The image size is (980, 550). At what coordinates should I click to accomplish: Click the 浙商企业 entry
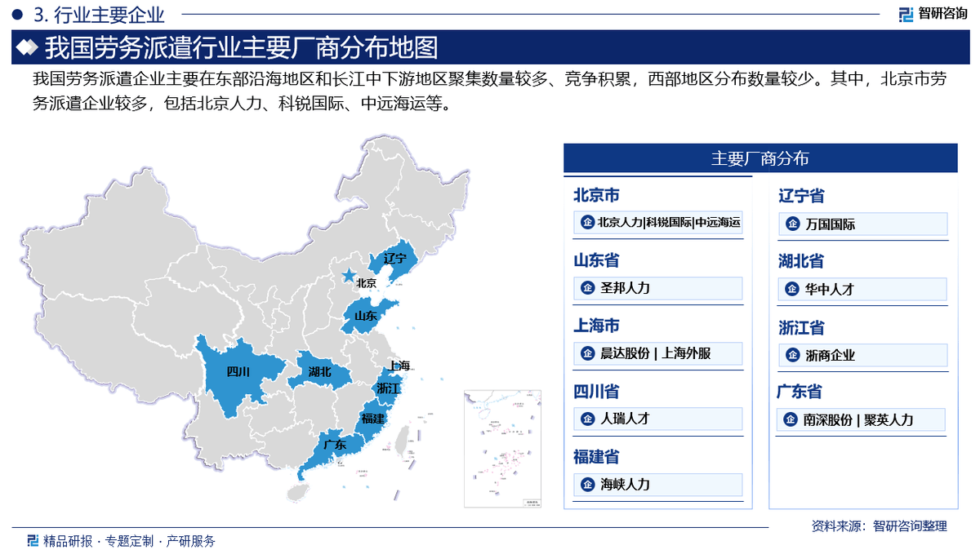(x=863, y=355)
